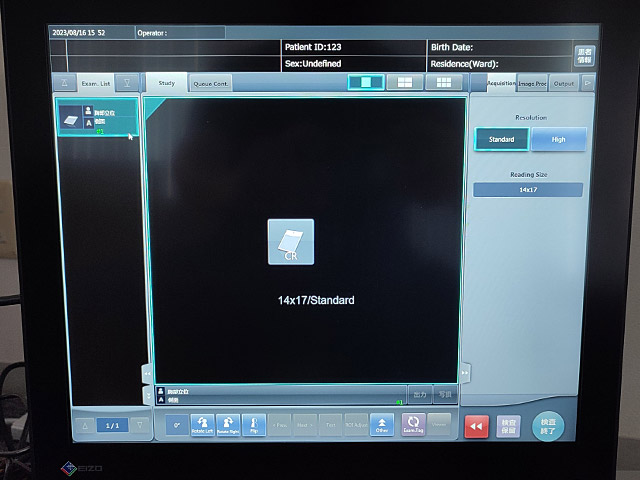This screenshot has height=480, width=640.
Task: Click the date and time 2023/08/16 display
Action: (x=79, y=33)
